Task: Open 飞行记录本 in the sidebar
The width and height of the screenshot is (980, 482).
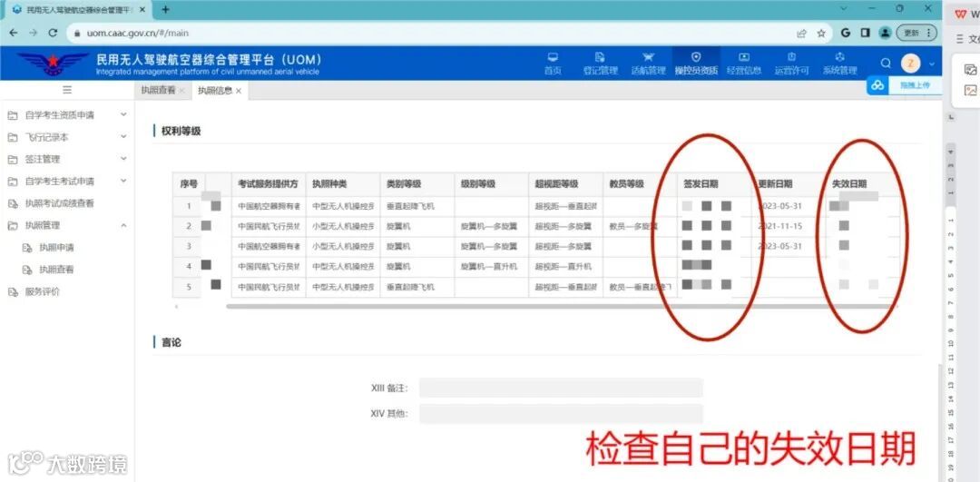Action: [47, 138]
